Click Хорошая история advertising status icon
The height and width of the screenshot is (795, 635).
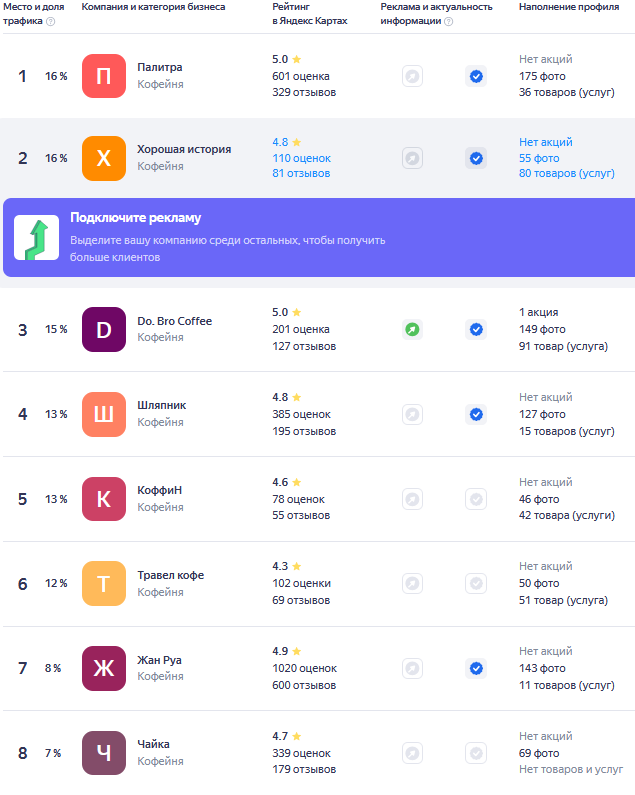point(412,158)
